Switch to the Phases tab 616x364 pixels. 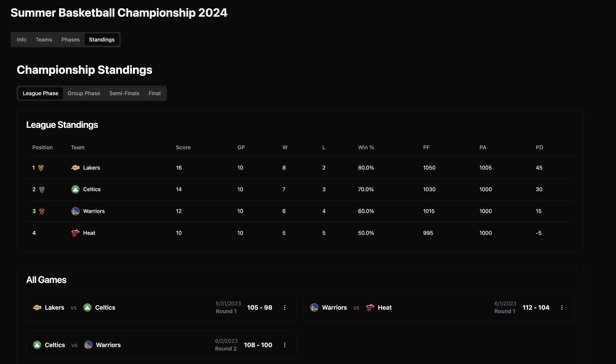70,40
